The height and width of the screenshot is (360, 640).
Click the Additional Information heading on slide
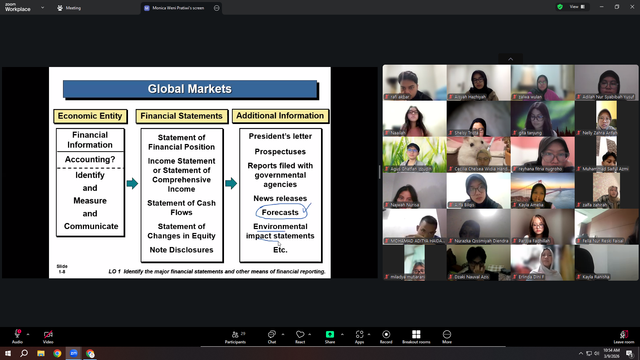pyautogui.click(x=280, y=116)
